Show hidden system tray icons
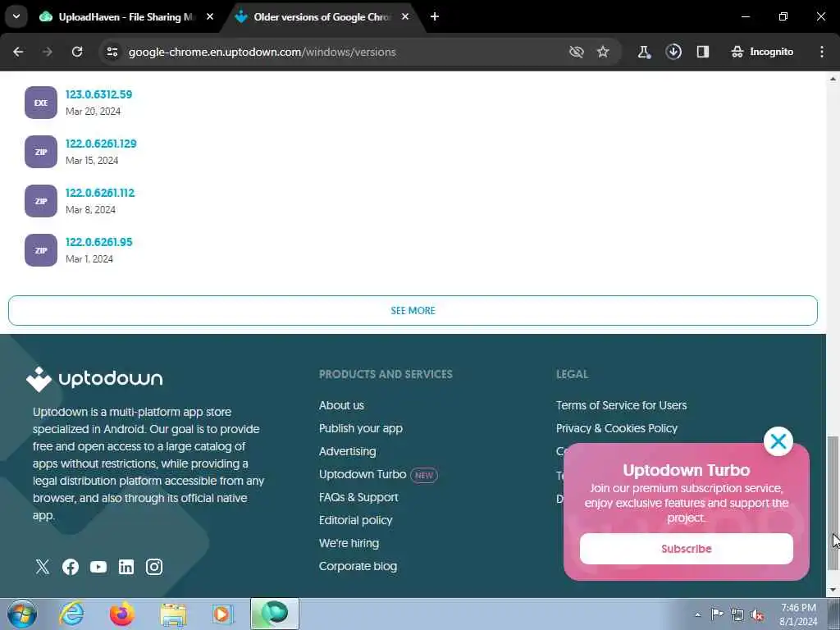840x630 pixels. click(x=697, y=615)
